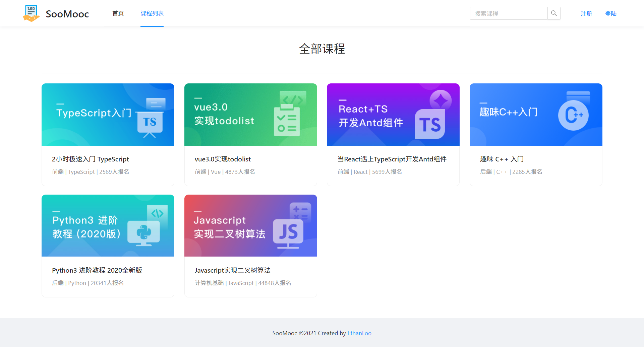Click the SooMooc logo icon
This screenshot has height=347, width=644.
pos(31,13)
